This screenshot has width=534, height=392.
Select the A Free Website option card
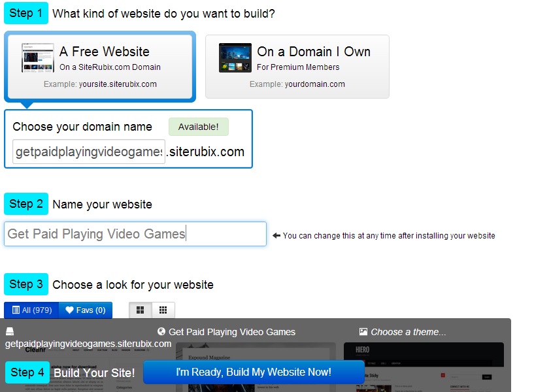[100, 67]
